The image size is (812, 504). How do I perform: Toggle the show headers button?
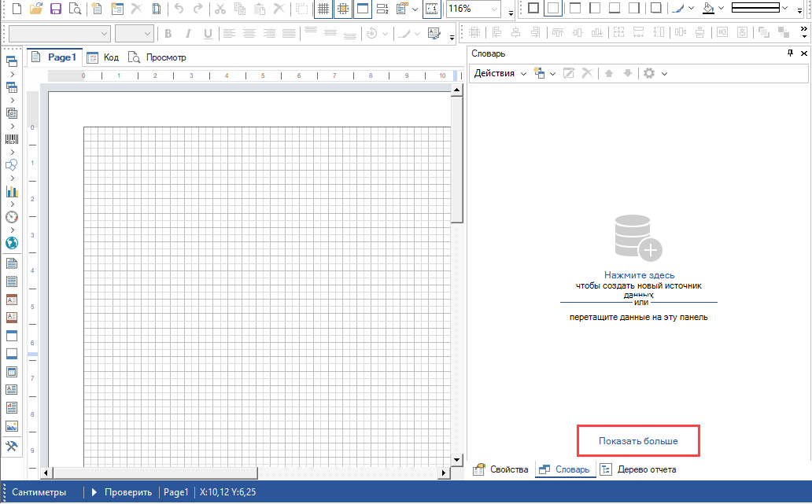click(x=363, y=9)
